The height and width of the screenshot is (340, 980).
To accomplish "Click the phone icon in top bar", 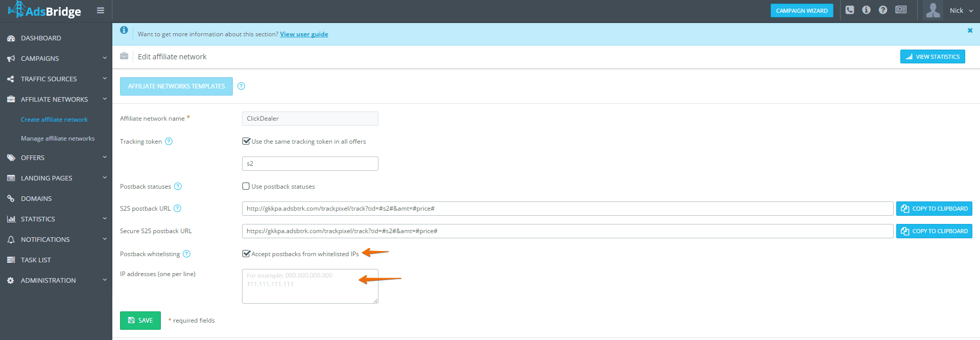I will pos(850,10).
